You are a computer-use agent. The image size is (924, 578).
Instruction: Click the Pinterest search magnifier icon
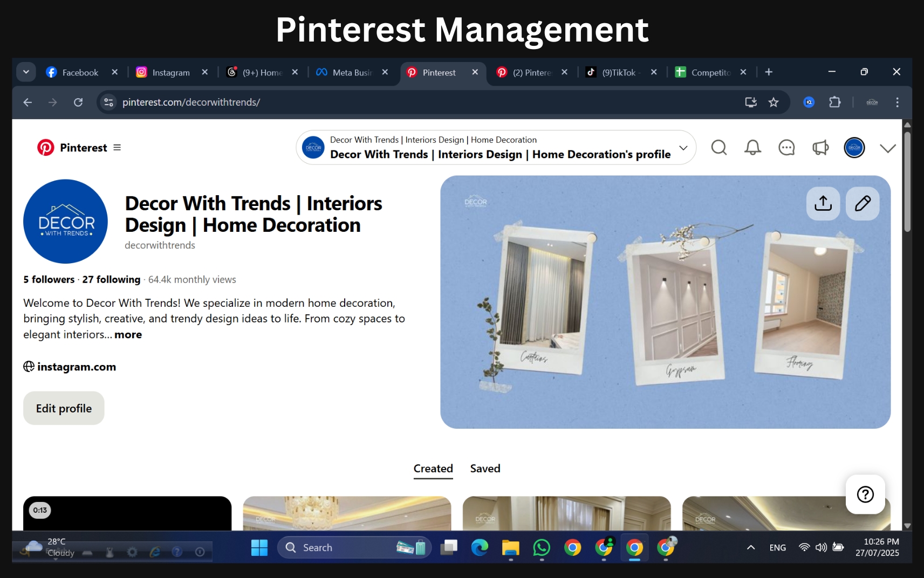coord(718,148)
